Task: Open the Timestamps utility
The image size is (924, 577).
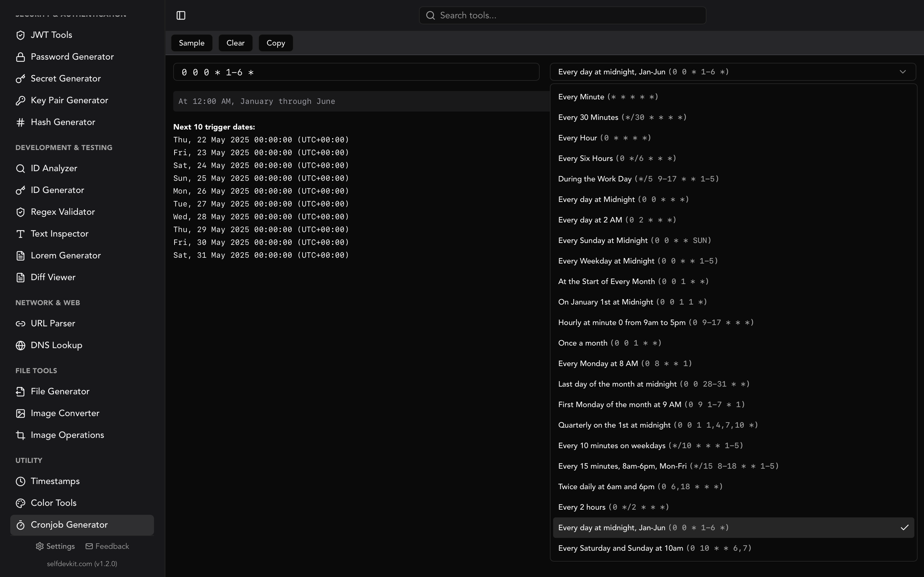Action: (x=56, y=481)
